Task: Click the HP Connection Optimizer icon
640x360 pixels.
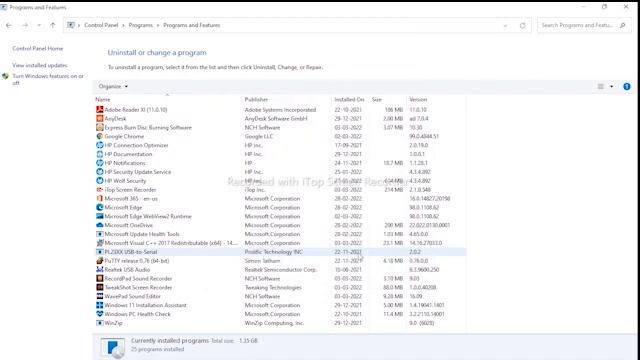Action: (x=100, y=145)
